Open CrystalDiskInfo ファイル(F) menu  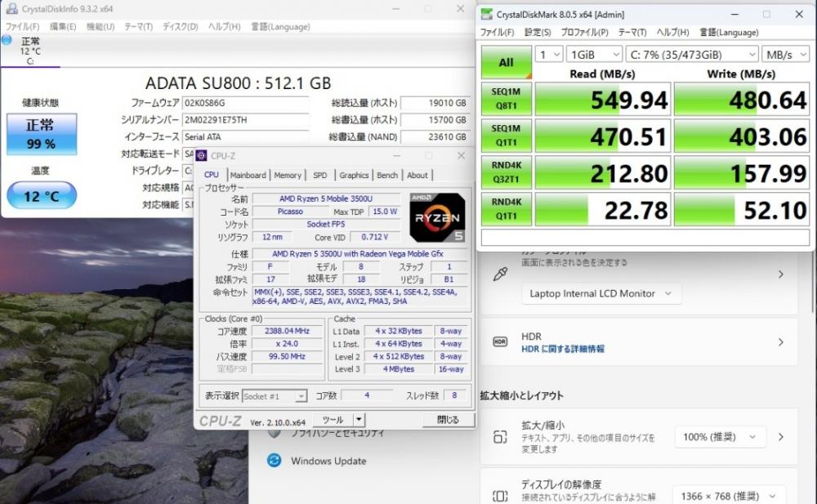point(22,27)
